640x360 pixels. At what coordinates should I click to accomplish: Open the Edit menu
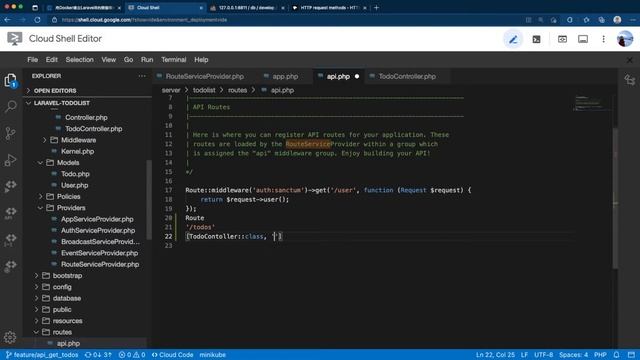click(x=51, y=60)
